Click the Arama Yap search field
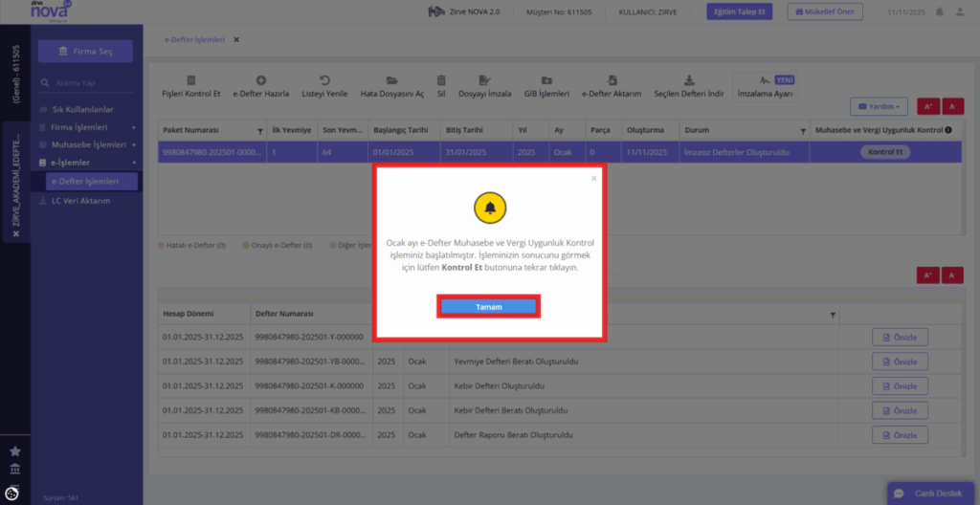 pyautogui.click(x=87, y=82)
